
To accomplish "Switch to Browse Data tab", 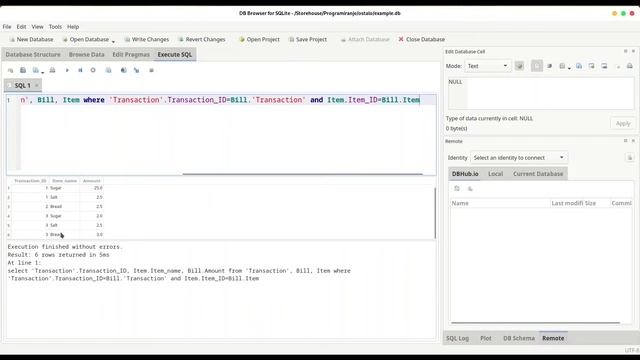I will coord(87,54).
